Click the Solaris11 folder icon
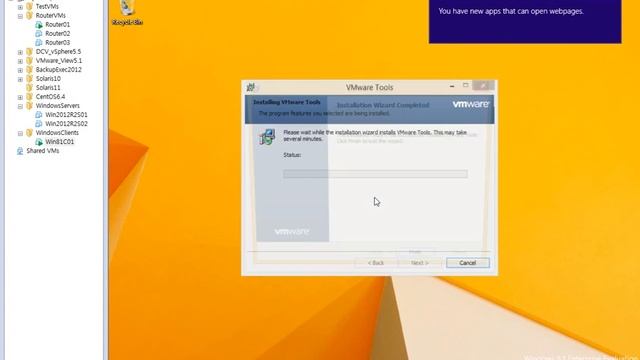The width and height of the screenshot is (640, 360). tap(29, 87)
